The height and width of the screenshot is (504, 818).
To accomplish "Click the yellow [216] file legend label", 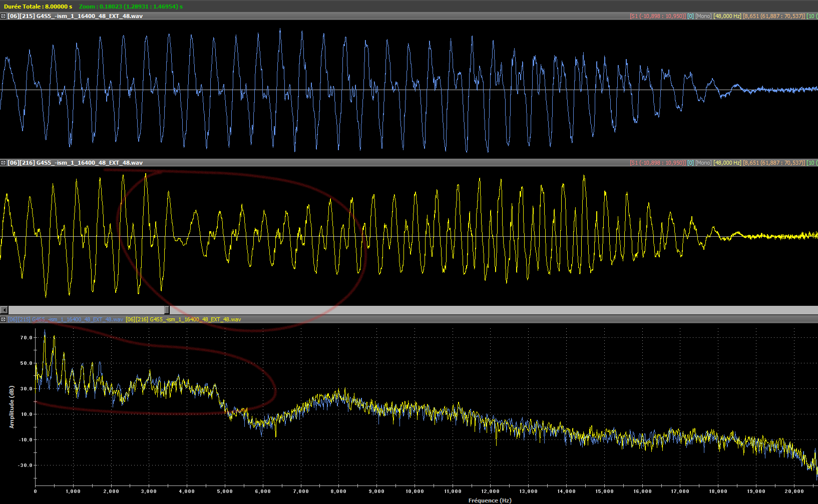I will tap(183, 319).
